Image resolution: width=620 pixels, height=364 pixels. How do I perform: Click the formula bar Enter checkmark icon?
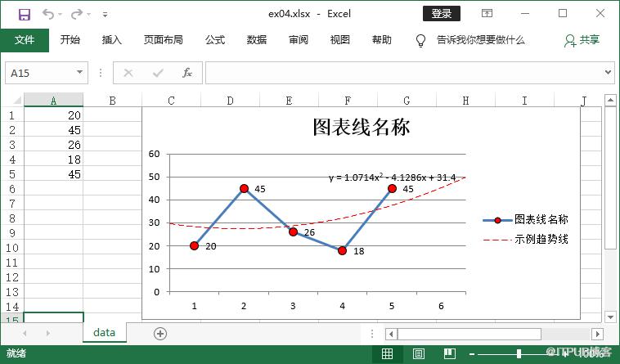pos(158,73)
